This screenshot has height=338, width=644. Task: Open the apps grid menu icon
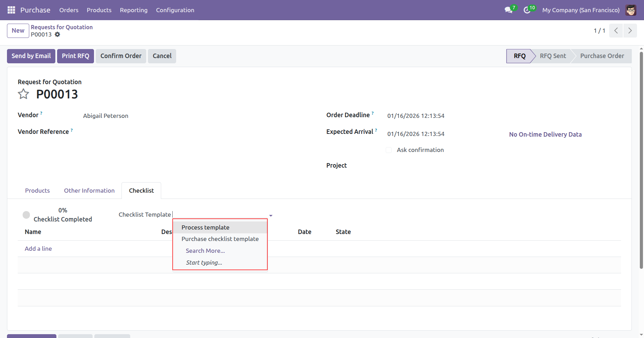pos(11,10)
